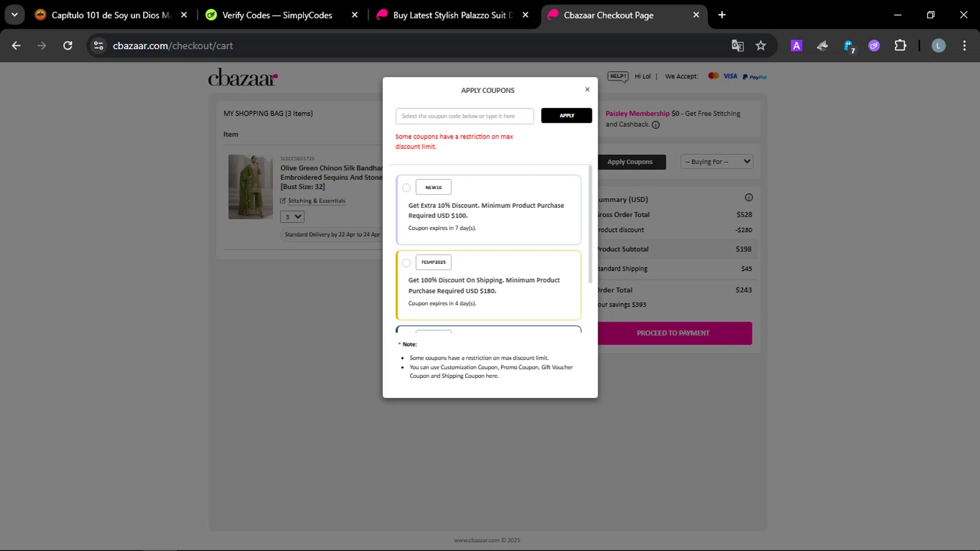Click the Gross Order Total $528
The width and height of the screenshot is (980, 551).
click(x=744, y=214)
